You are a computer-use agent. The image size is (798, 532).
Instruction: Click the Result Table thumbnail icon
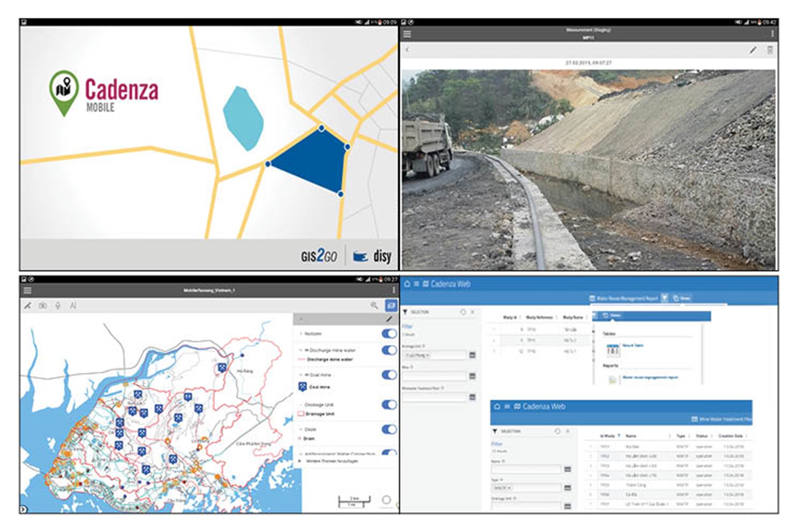613,350
